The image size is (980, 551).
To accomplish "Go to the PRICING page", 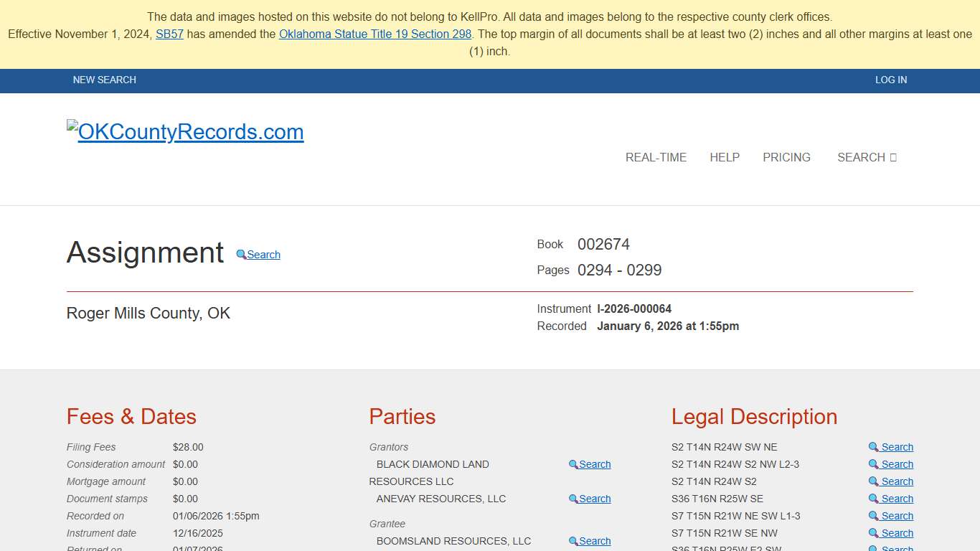I will [x=786, y=157].
